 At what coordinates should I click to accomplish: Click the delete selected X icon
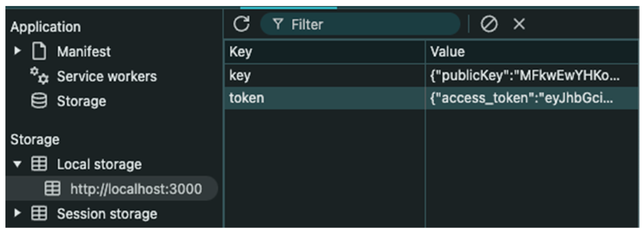click(x=519, y=24)
